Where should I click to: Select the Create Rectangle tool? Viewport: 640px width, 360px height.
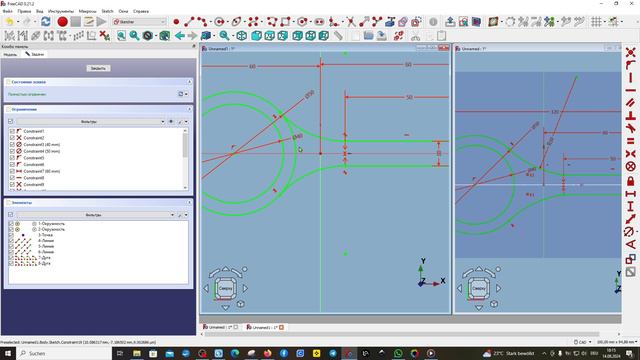pos(285,22)
